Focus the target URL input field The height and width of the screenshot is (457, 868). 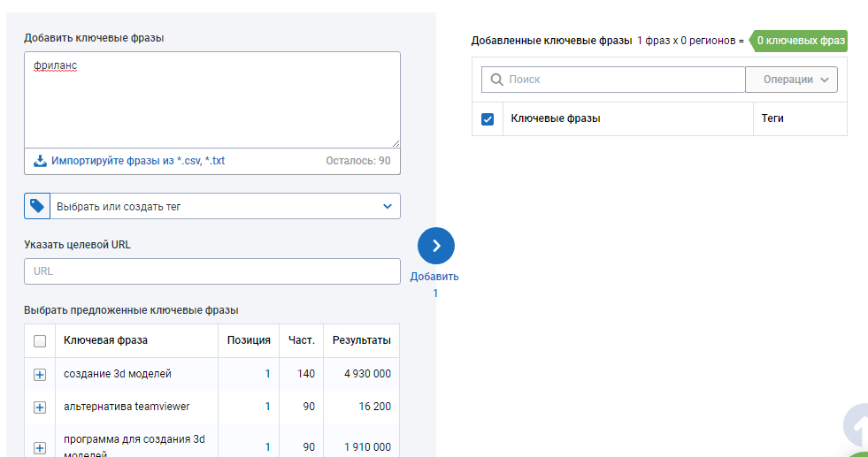pos(212,271)
